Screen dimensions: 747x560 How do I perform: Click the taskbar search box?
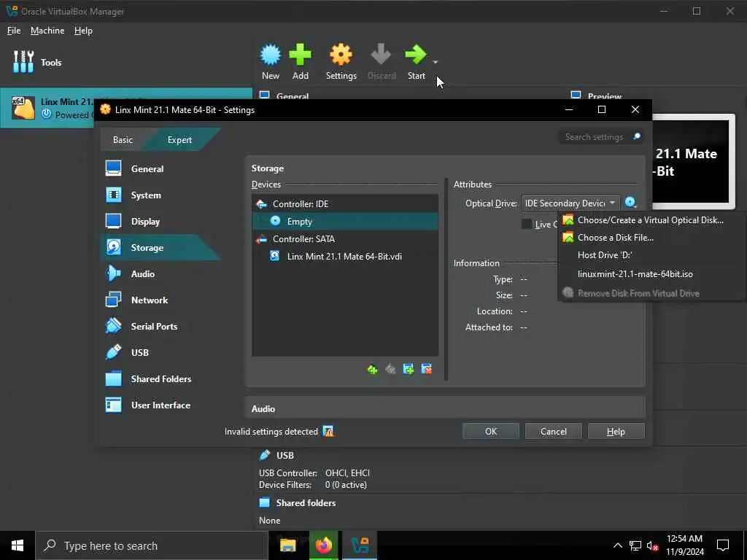click(x=152, y=545)
